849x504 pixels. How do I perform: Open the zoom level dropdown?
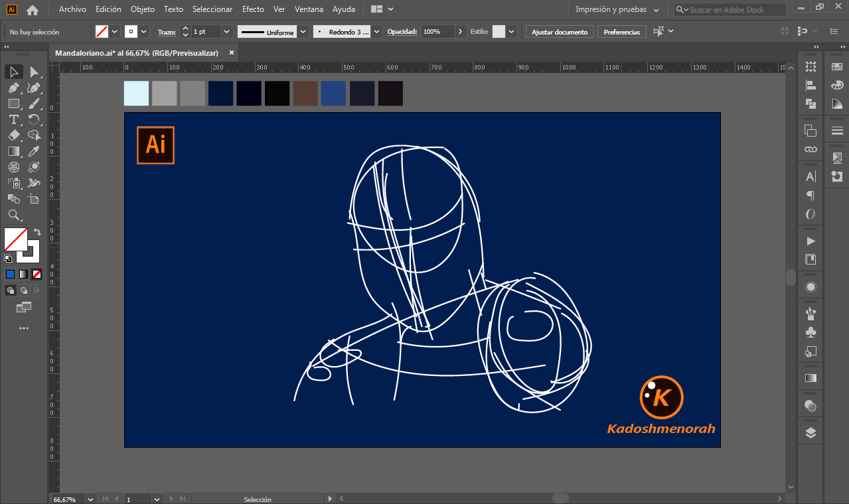pos(91,499)
